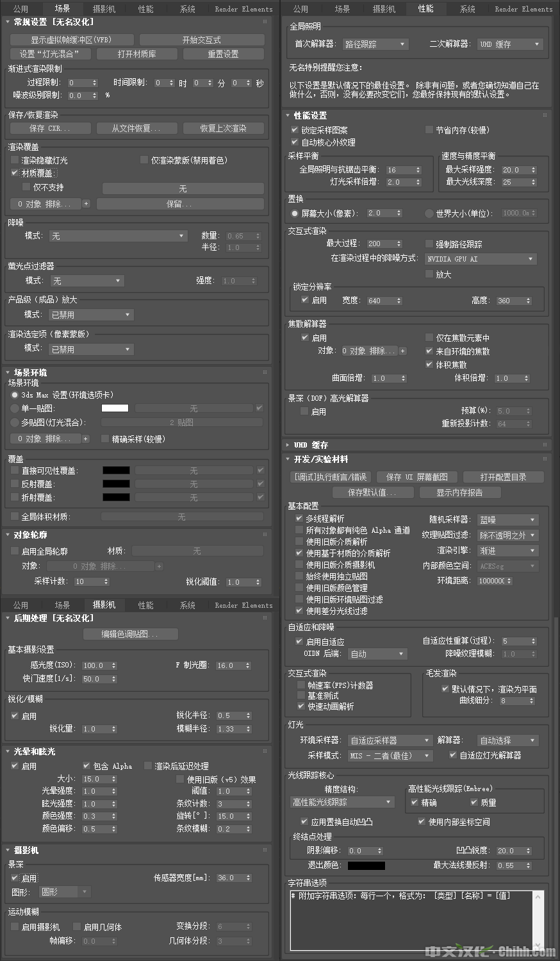Disable the 材质覆盖 checkbox
Viewport: 560px width, 961px height.
pyautogui.click(x=14, y=172)
